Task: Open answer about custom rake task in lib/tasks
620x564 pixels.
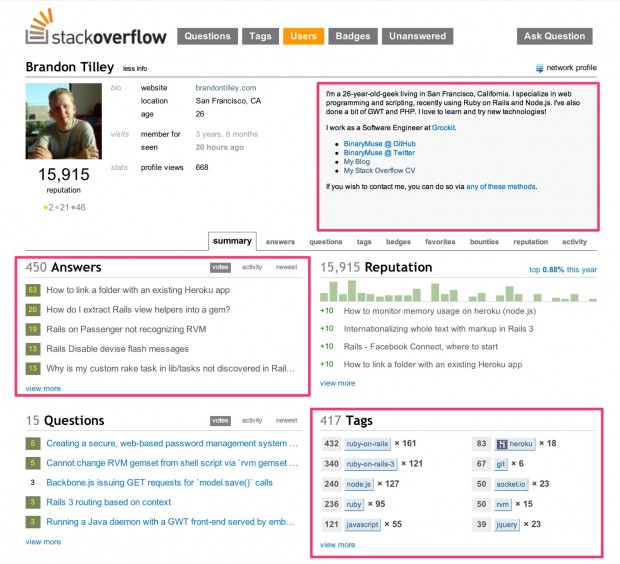Action: [x=170, y=369]
